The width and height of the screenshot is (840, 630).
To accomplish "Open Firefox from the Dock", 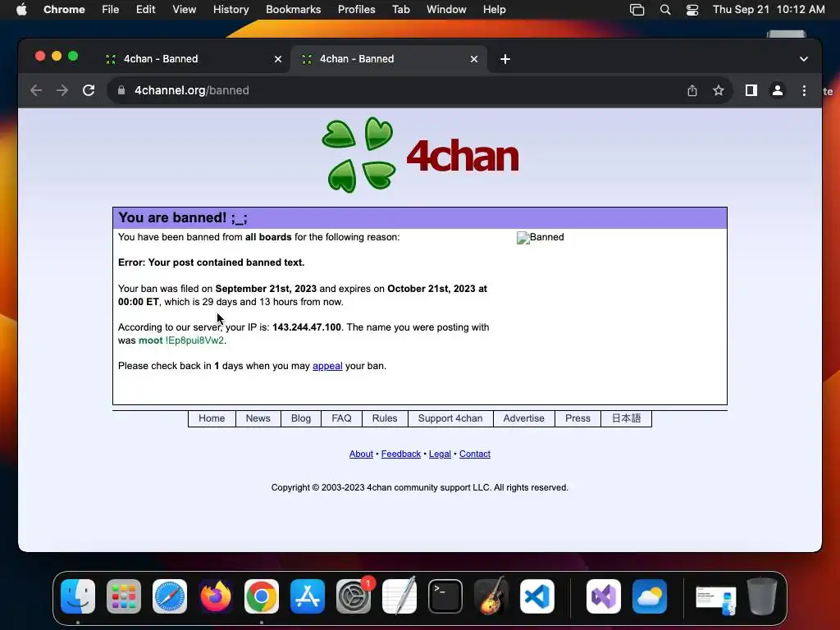I will point(216,596).
